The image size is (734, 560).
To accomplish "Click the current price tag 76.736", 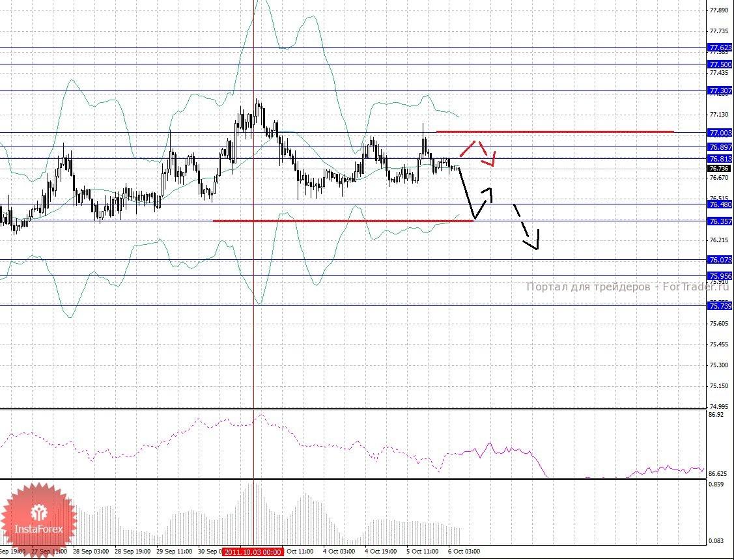I will 718,169.
